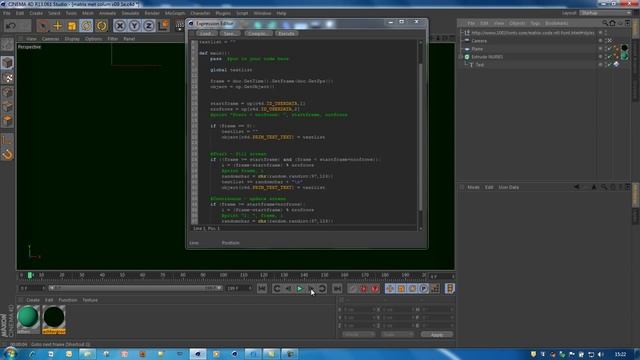Image resolution: width=640 pixels, height=360 pixels.
Task: Open the MoGraph menu
Action: (x=175, y=13)
